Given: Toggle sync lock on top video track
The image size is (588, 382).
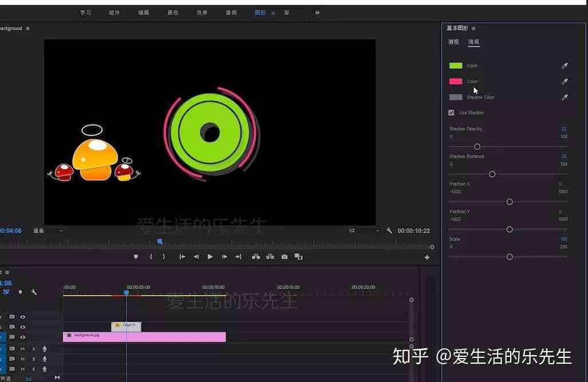Looking at the screenshot, I should [x=12, y=316].
